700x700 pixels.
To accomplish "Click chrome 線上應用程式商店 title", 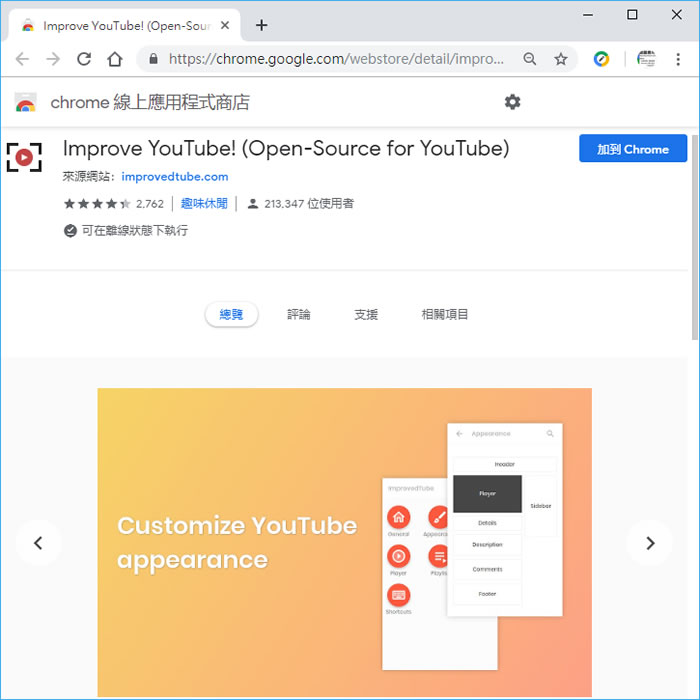I will tap(150, 103).
